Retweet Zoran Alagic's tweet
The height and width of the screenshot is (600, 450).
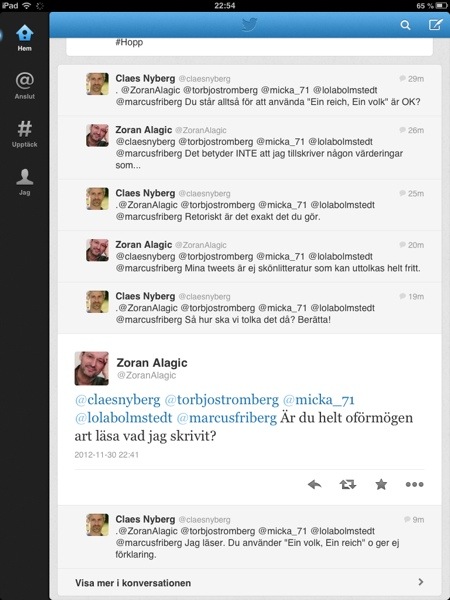pyautogui.click(x=348, y=484)
